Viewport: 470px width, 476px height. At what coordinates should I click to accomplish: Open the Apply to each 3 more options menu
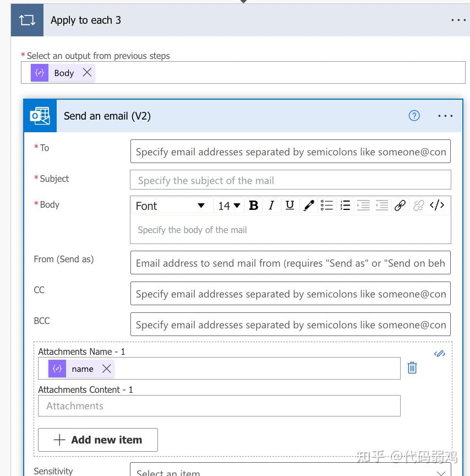pyautogui.click(x=458, y=20)
